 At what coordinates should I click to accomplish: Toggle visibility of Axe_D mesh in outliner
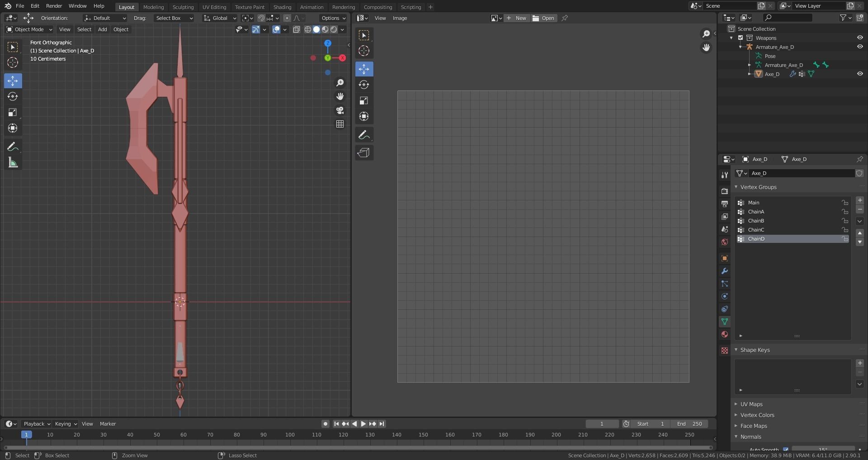click(x=860, y=74)
